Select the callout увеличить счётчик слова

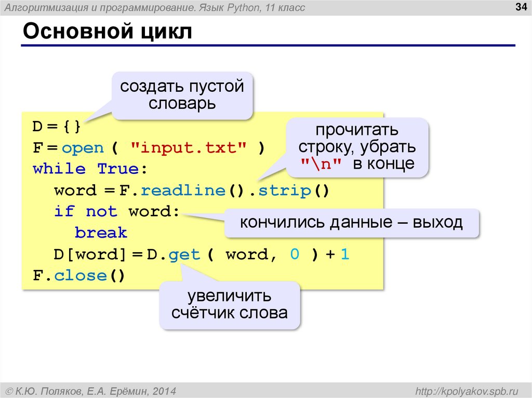tap(229, 304)
